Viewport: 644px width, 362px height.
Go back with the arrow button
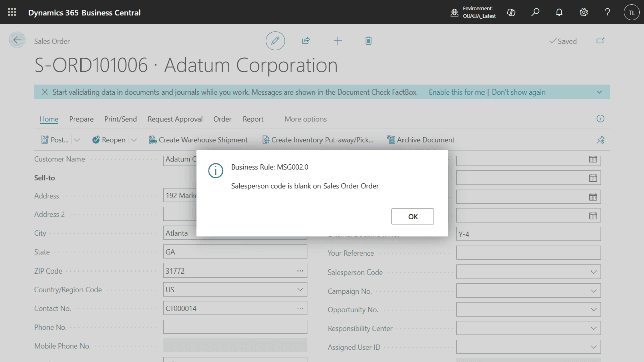coord(17,40)
